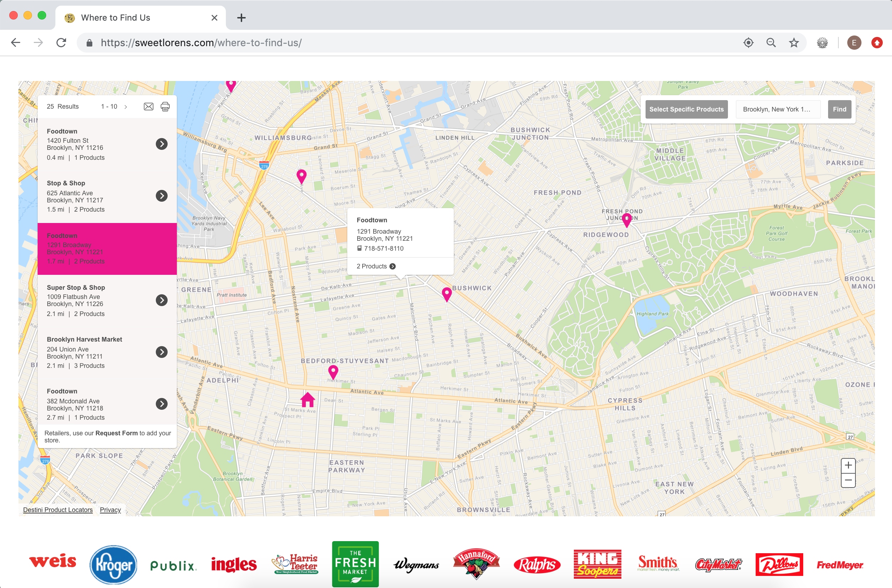This screenshot has height=588, width=892.
Task: Open a new browser tab
Action: (x=241, y=18)
